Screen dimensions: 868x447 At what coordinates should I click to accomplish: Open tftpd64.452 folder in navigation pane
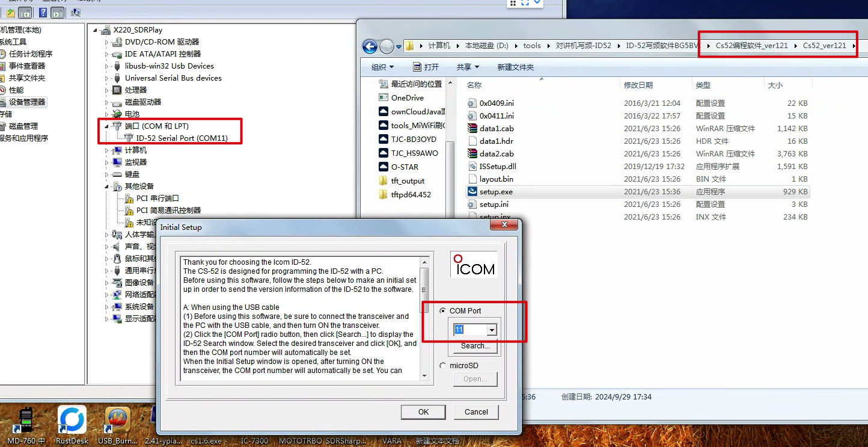pyautogui.click(x=411, y=194)
